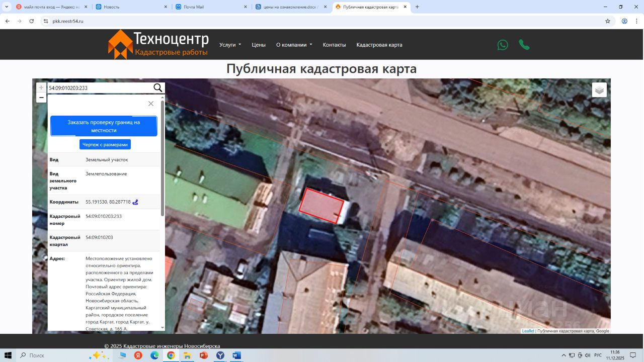Open the taskbar clock and date
Image resolution: width=644 pixels, height=362 pixels.
point(615,355)
